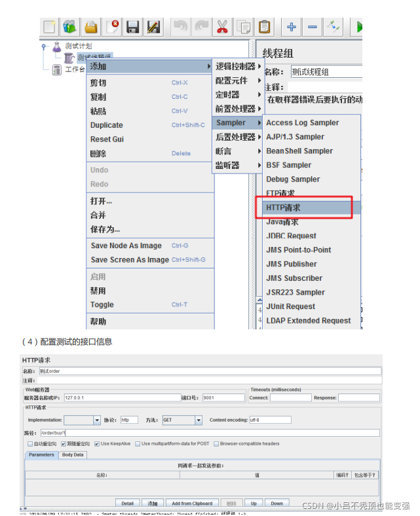This screenshot has width=420, height=516.
Task: Choose 禁用 from the context menu
Action: [x=149, y=291]
